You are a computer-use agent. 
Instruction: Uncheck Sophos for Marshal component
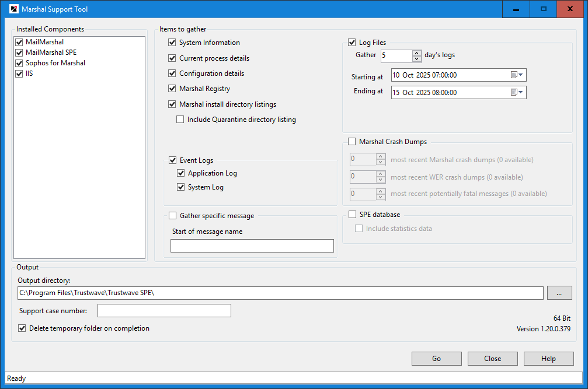(19, 63)
